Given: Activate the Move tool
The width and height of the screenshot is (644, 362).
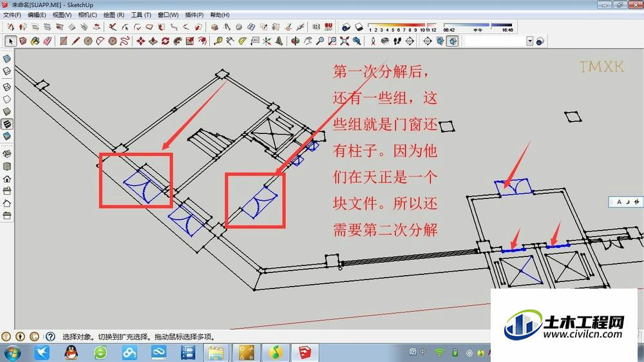Looking at the screenshot, I should tap(141, 41).
